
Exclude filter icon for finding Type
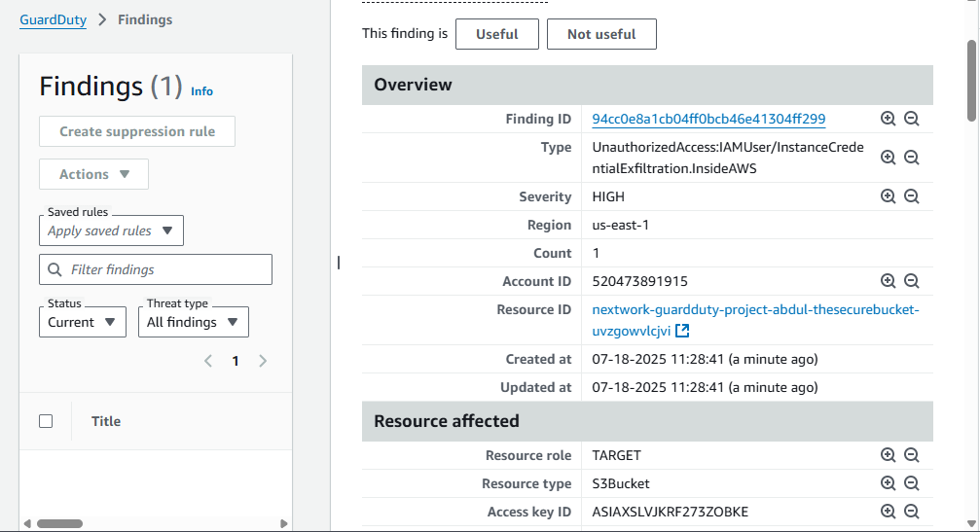911,158
